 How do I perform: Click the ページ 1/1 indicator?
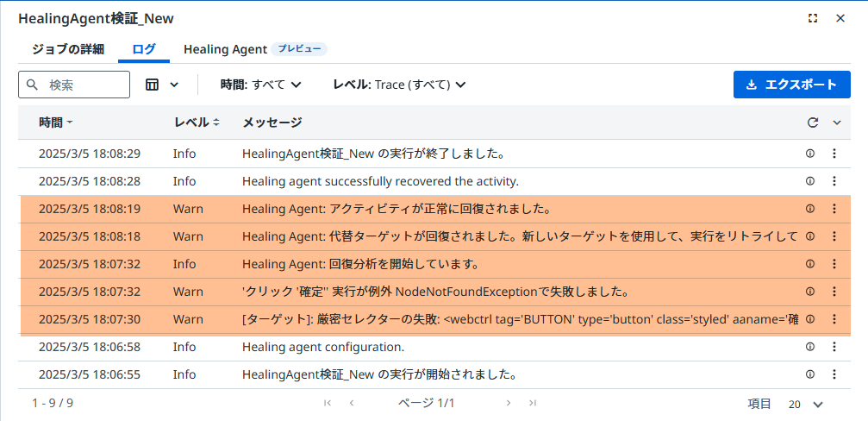[426, 403]
